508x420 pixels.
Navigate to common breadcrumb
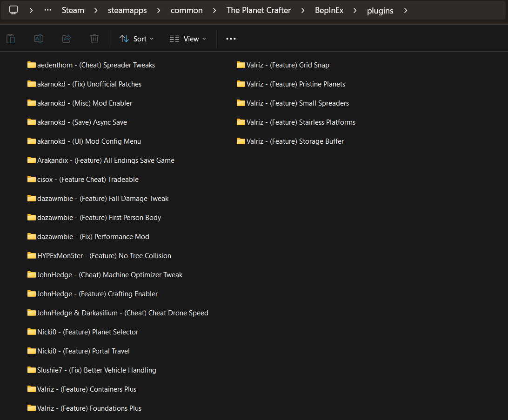point(187,10)
